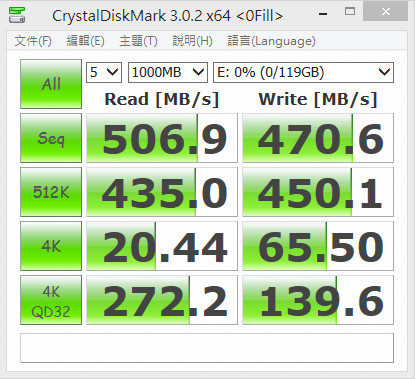
Task: Expand the test count dropdown showing 5
Action: click(104, 72)
